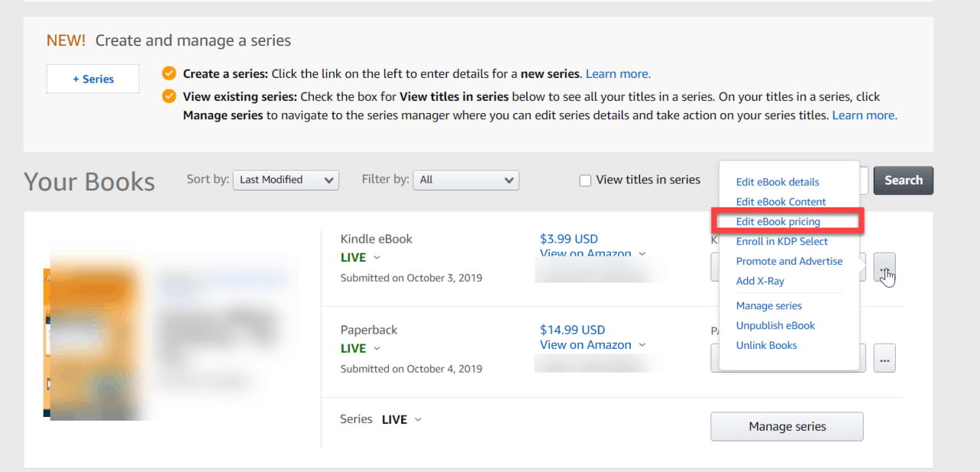Click the + Series button
This screenshot has height=472, width=980.
click(x=93, y=79)
